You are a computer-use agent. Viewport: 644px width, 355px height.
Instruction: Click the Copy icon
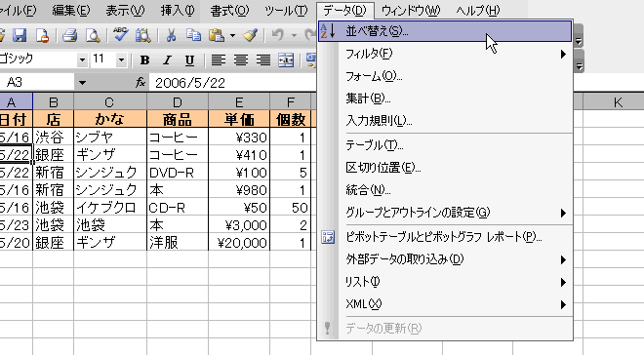[193, 35]
